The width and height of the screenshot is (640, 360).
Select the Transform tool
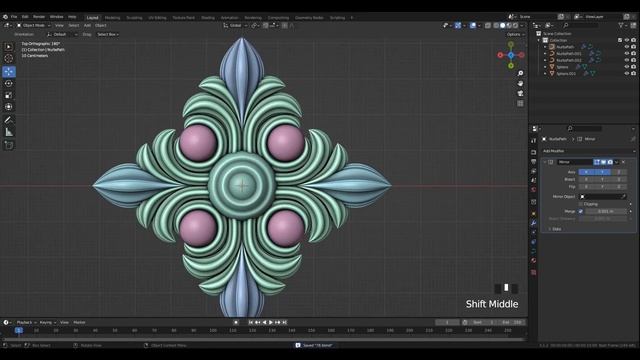9,107
